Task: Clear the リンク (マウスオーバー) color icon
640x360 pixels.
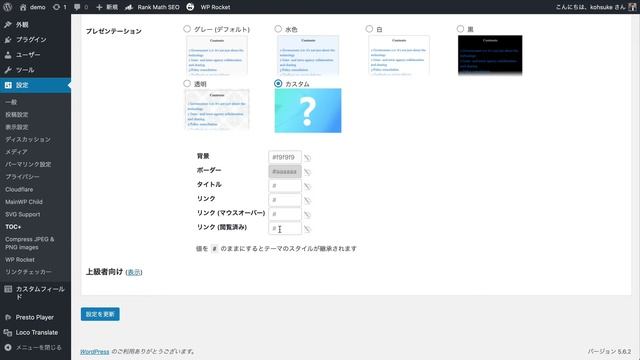Action: tap(307, 215)
